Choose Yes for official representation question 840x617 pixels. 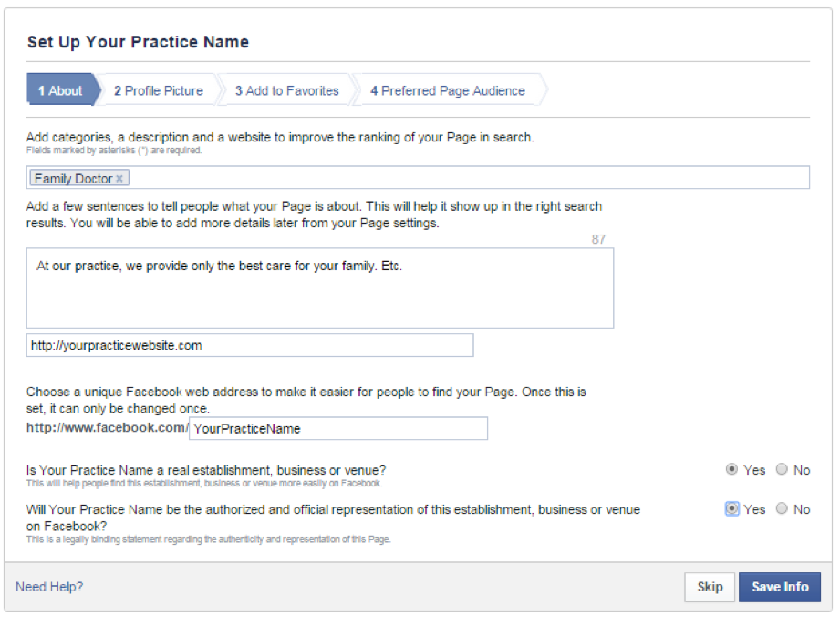click(731, 508)
